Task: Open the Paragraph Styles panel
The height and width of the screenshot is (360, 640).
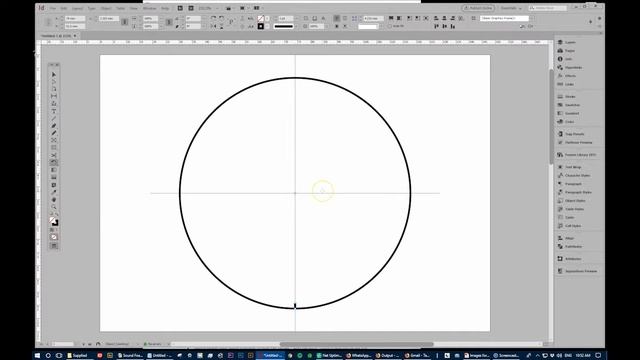Action: pos(576,192)
